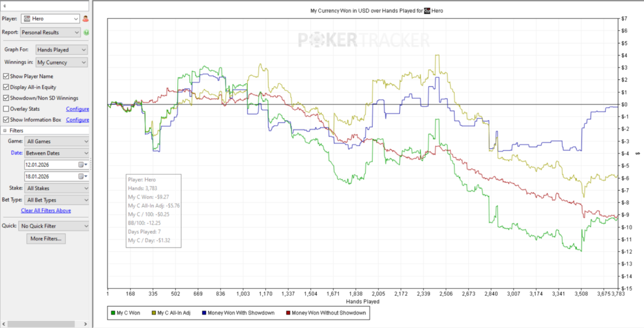
Task: Click the More Filters... button
Action: pyautogui.click(x=45, y=238)
